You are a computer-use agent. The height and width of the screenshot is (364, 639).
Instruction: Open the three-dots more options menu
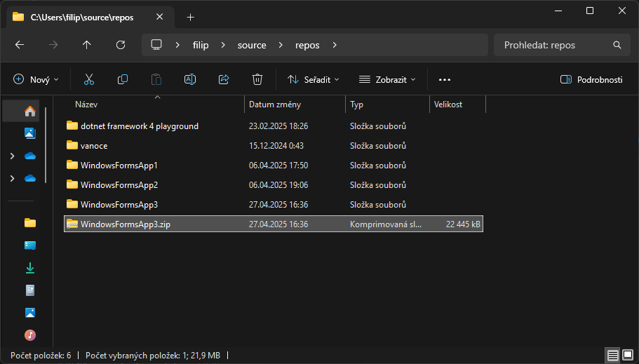tap(444, 79)
